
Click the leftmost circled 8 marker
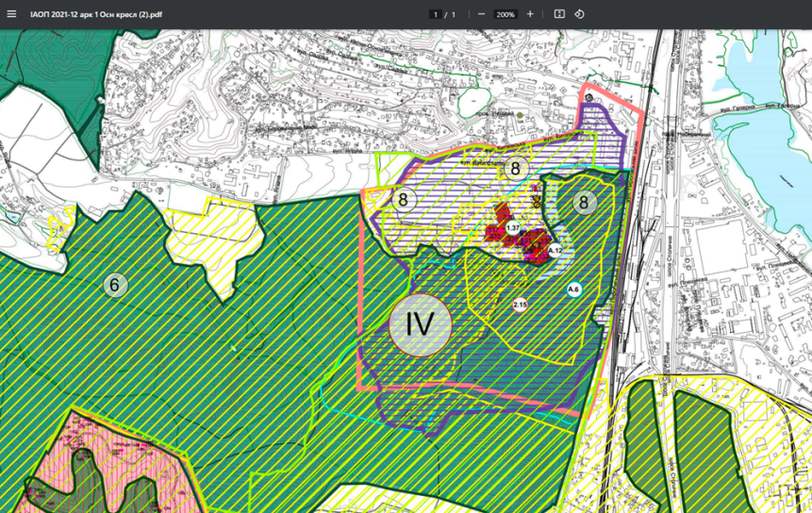[x=404, y=200]
